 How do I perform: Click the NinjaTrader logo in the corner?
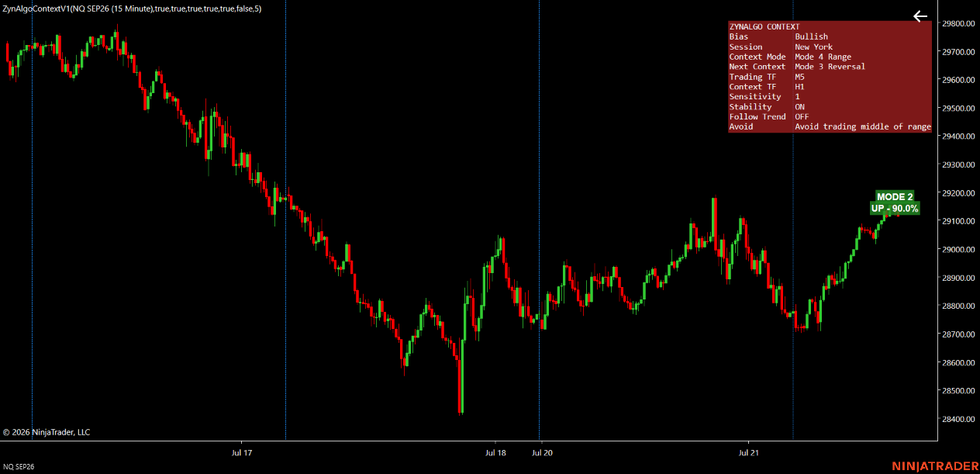(933, 466)
